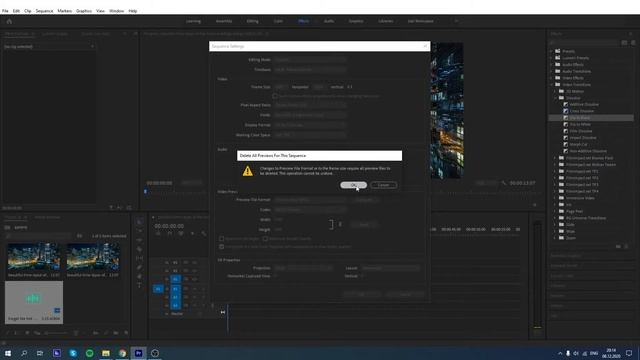The image size is (640, 360).
Task: Click the Home icon in Premiere
Action: (x=9, y=22)
